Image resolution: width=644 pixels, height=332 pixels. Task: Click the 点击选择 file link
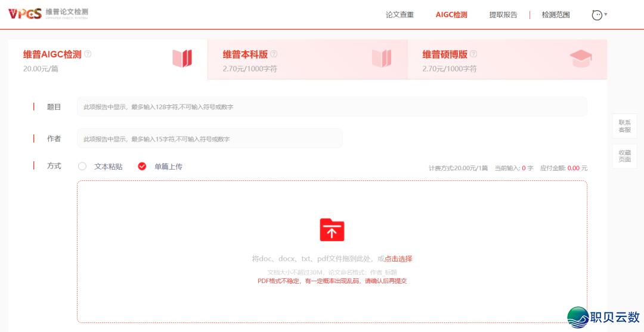(398, 259)
